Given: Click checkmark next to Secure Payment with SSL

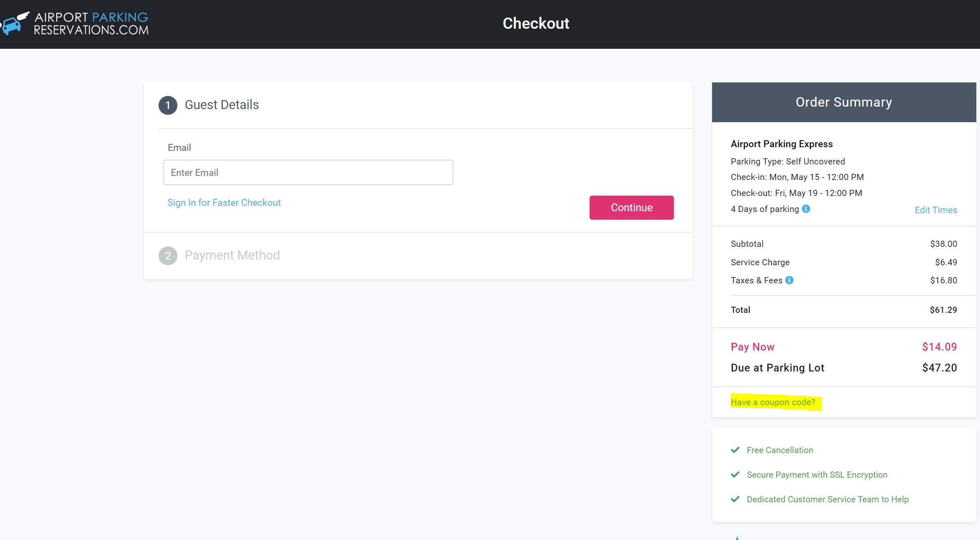Looking at the screenshot, I should (735, 474).
